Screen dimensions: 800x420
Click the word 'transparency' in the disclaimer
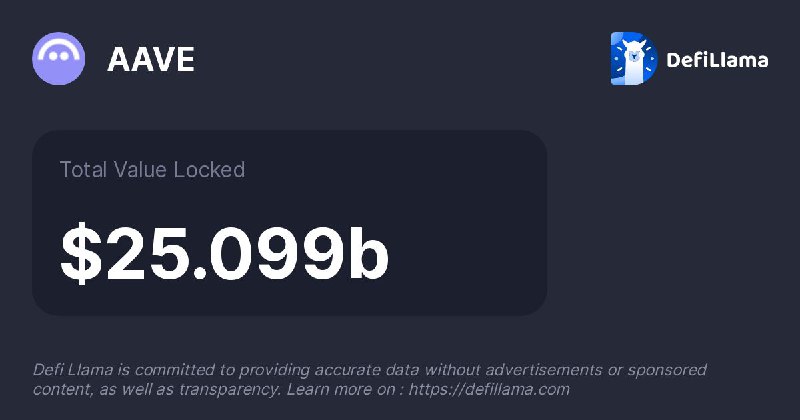coord(230,390)
